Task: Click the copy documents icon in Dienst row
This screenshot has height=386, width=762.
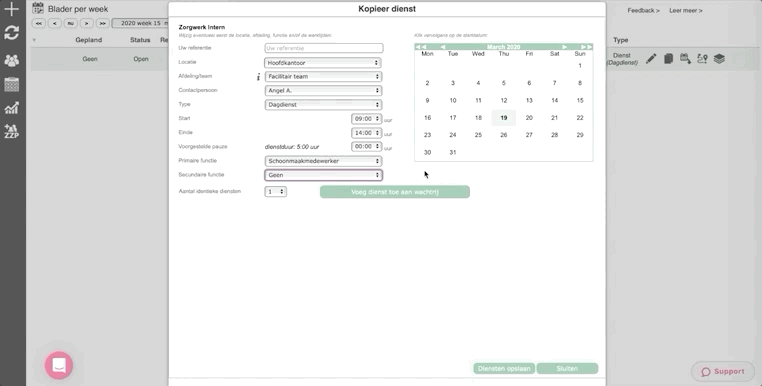Action: coord(668,59)
